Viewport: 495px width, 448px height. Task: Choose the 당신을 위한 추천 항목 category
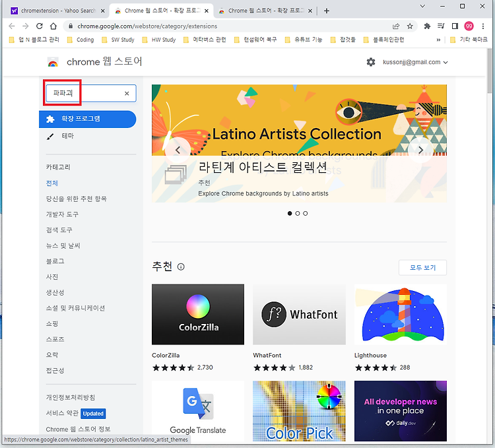tap(77, 199)
